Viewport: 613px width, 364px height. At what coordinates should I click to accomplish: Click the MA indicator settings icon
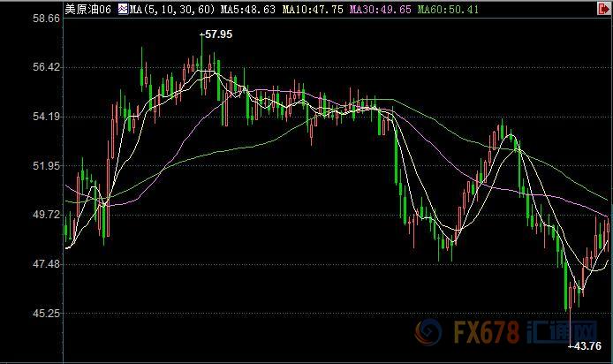122,9
